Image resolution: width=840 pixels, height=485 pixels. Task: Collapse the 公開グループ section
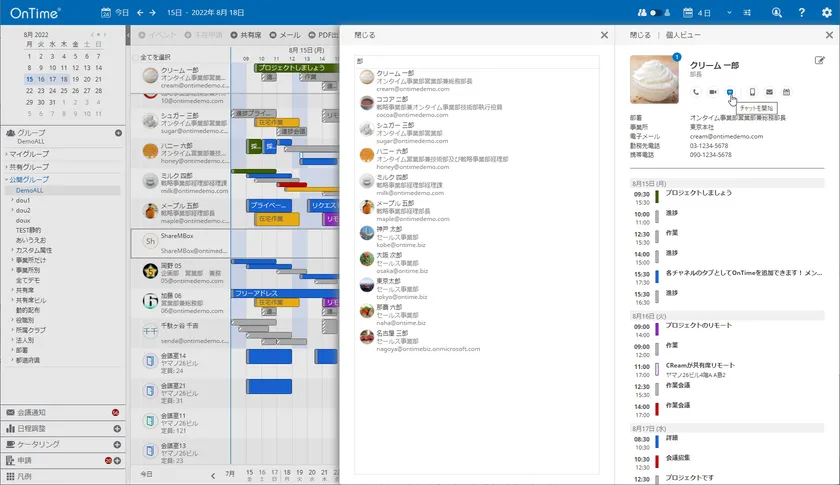coord(6,180)
